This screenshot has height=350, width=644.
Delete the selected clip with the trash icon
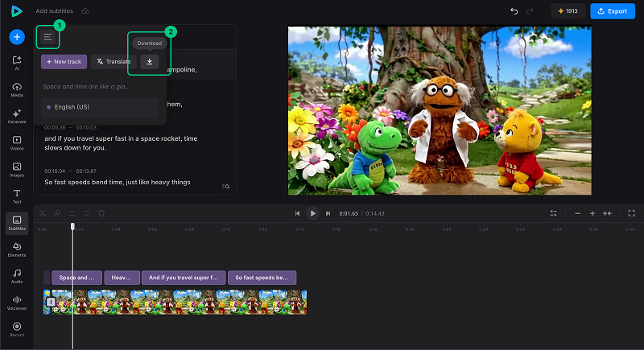pyautogui.click(x=101, y=213)
